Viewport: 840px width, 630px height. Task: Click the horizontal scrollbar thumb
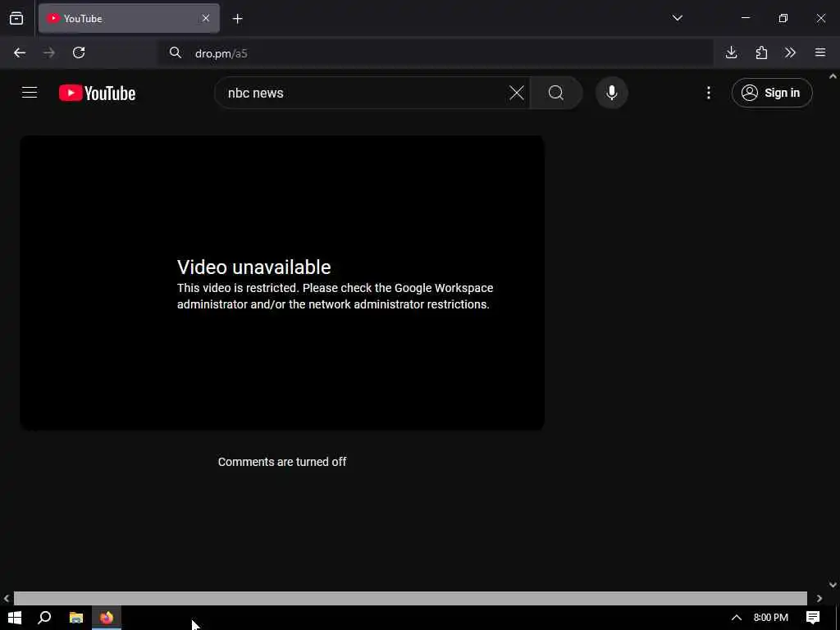(x=410, y=598)
